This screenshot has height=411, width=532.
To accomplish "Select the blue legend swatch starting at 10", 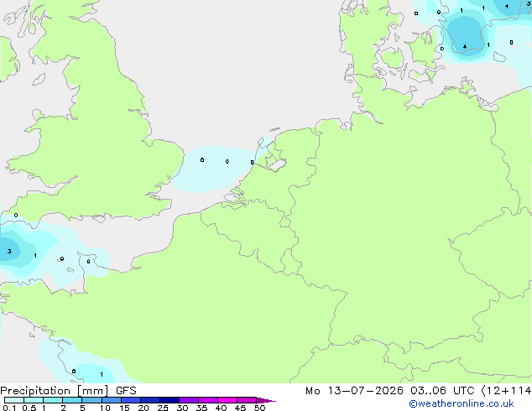I will click(x=111, y=400).
